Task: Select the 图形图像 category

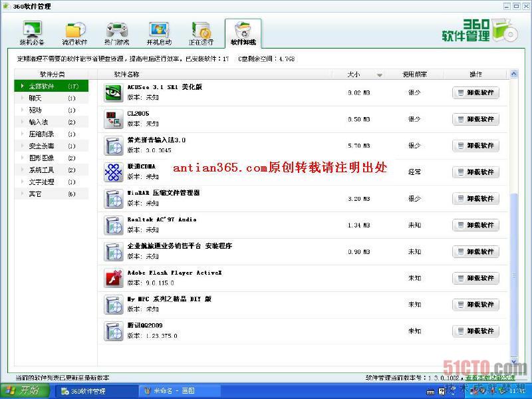Action: click(51, 158)
